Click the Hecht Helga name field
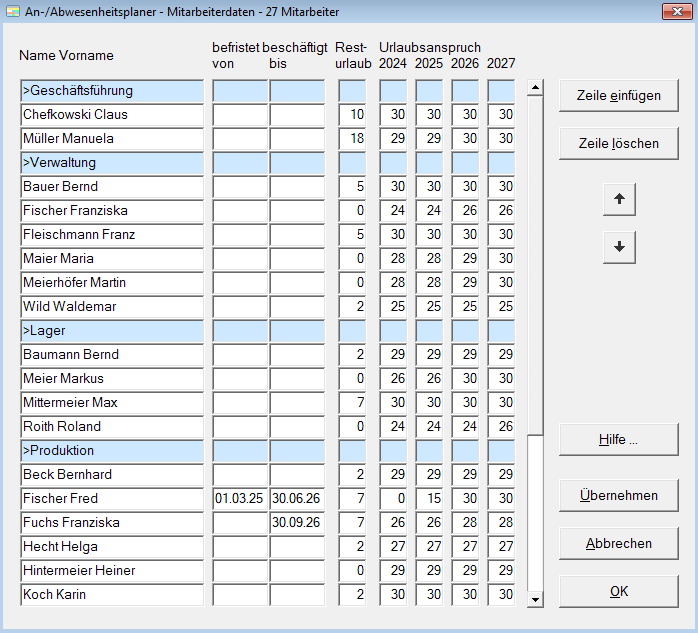Screen dimensions: 698x633 112,547
